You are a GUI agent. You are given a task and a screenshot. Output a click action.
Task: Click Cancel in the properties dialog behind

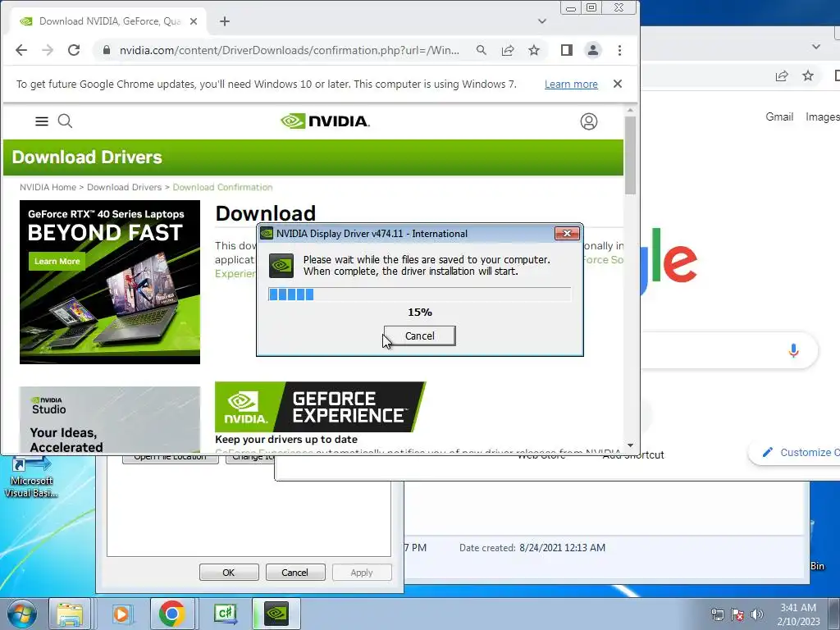294,572
